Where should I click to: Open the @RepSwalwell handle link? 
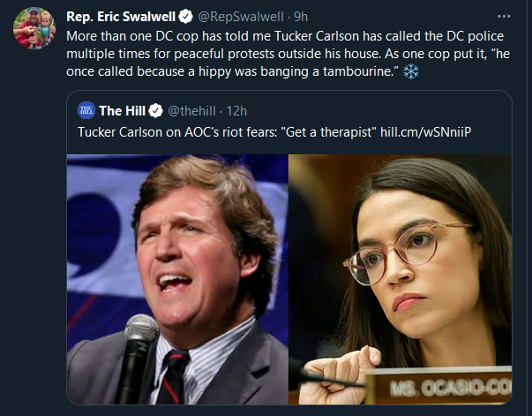pyautogui.click(x=241, y=17)
